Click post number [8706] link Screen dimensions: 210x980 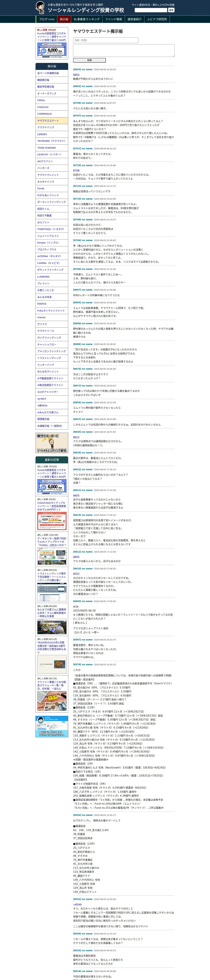pos(77,240)
